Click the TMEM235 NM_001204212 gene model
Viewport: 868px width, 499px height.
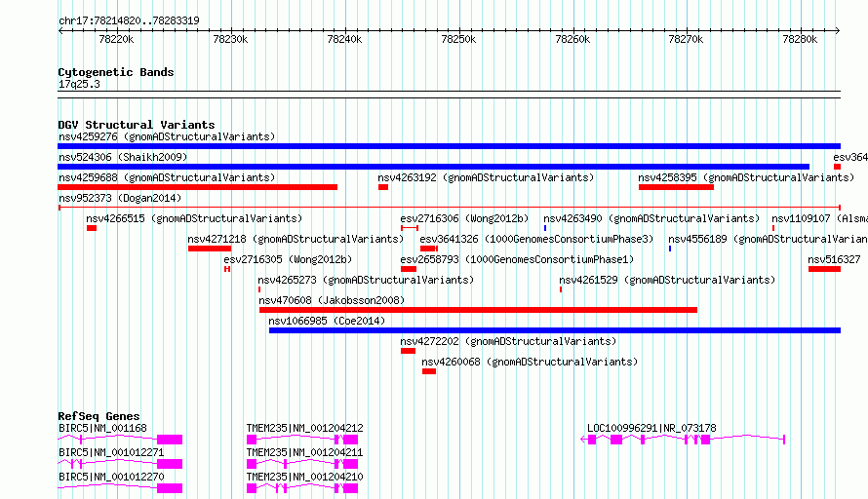pyautogui.click(x=302, y=440)
